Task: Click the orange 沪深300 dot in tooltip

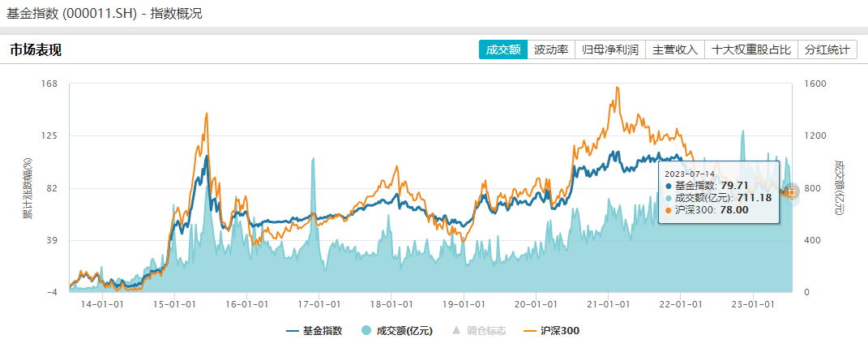Action: pyautogui.click(x=669, y=210)
